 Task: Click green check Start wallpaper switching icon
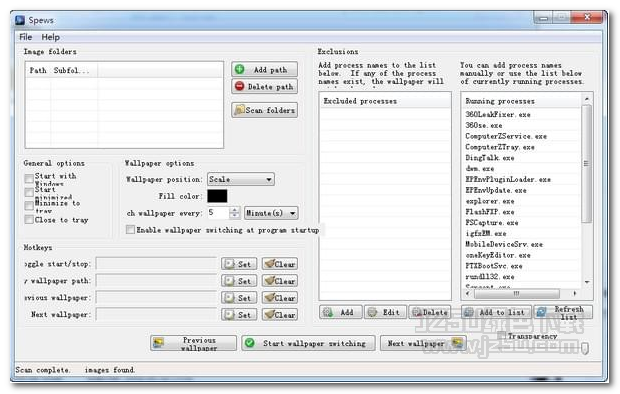tap(250, 343)
